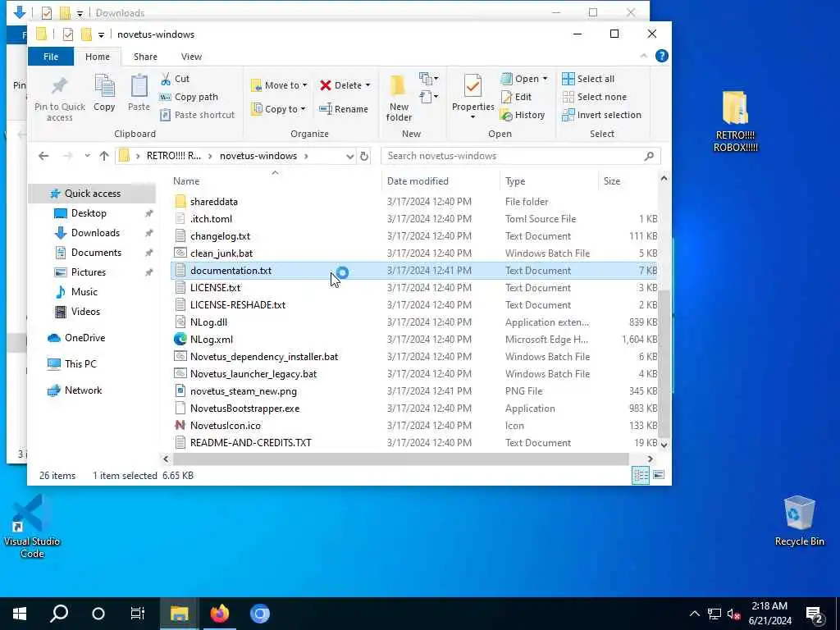Image resolution: width=840 pixels, height=630 pixels.
Task: Click the Refresh button beside address bar
Action: [364, 156]
